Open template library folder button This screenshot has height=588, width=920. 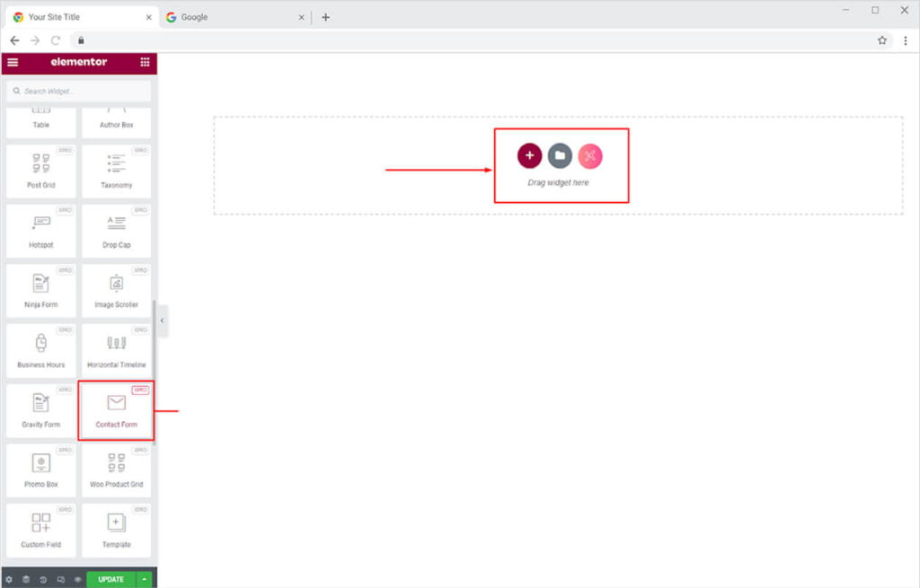tap(560, 155)
